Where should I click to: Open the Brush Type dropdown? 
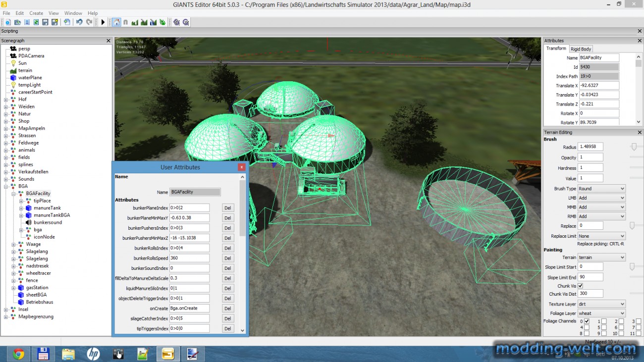pyautogui.click(x=601, y=189)
